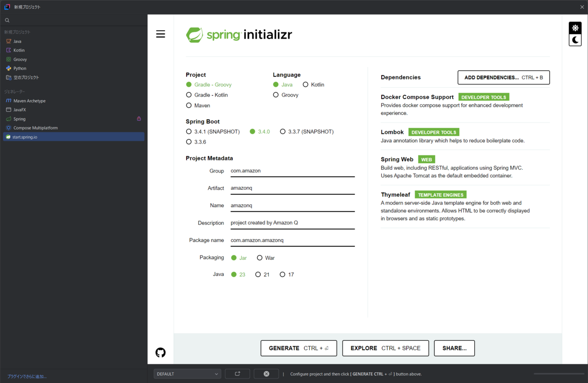Click the progress bar at bottom right
Screen dimensions: 588x383
(558, 374)
